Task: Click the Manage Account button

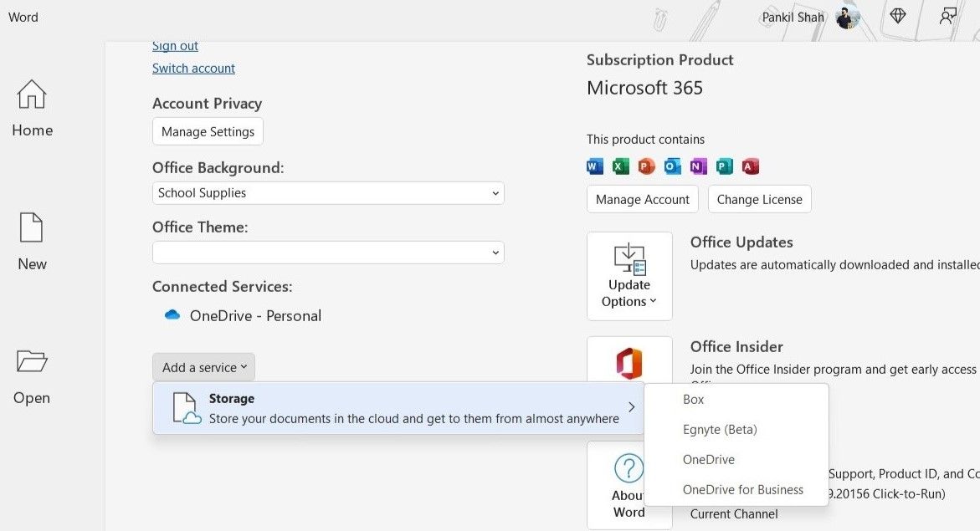Action: coord(643,199)
